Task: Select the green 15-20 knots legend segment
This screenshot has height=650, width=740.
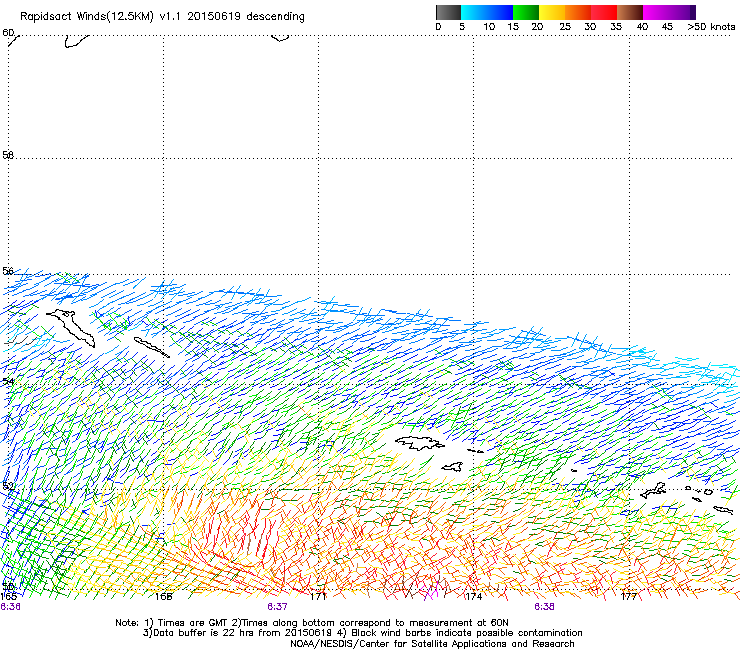Action: tap(526, 12)
